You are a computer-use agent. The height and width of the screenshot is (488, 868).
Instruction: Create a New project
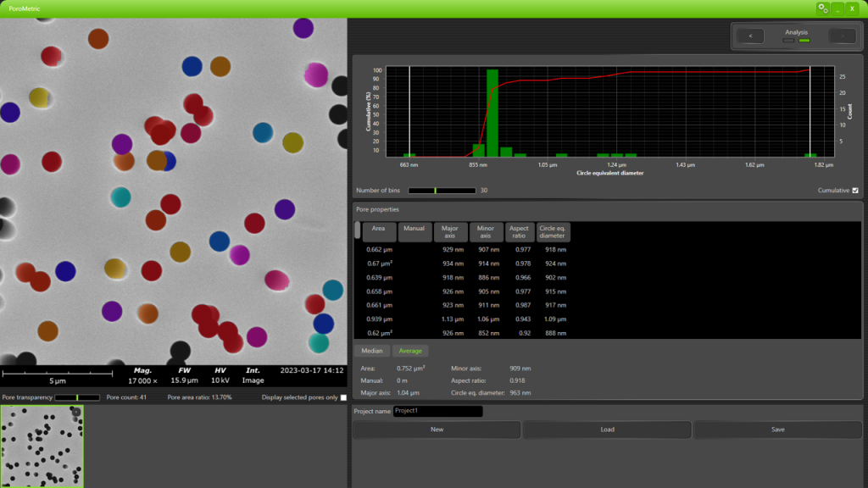coord(436,430)
